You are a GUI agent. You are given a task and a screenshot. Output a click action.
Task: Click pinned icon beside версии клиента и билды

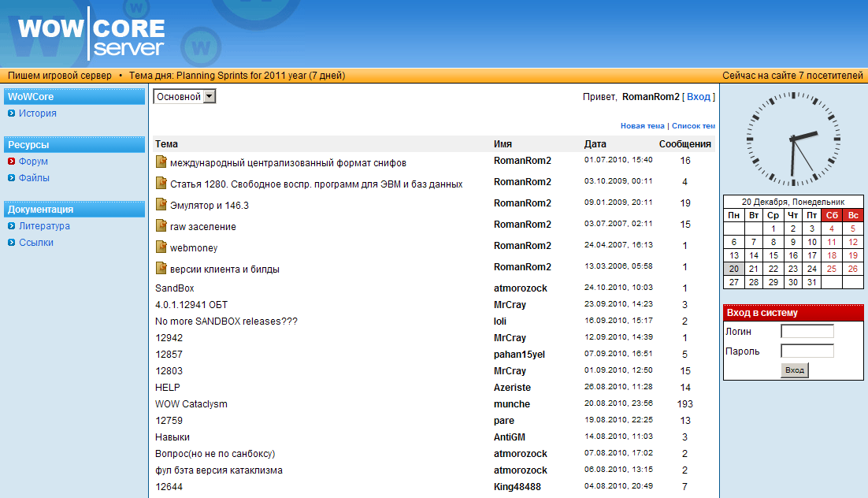point(161,268)
